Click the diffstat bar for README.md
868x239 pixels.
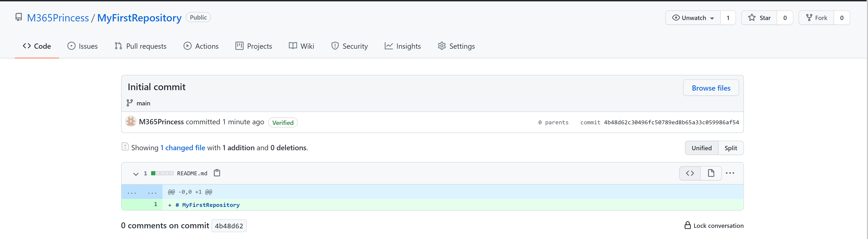click(x=162, y=173)
